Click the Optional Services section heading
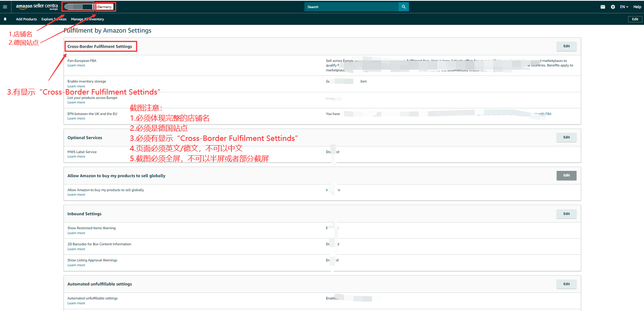This screenshot has width=644, height=311. (85, 138)
